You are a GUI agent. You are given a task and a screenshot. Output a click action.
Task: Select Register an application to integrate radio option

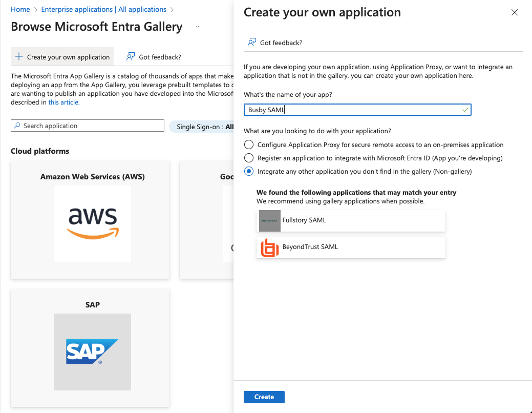pyautogui.click(x=249, y=158)
